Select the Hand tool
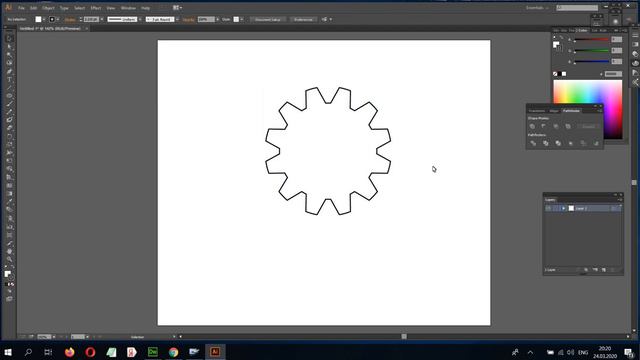Screen dimensions: 640x360 9,251
